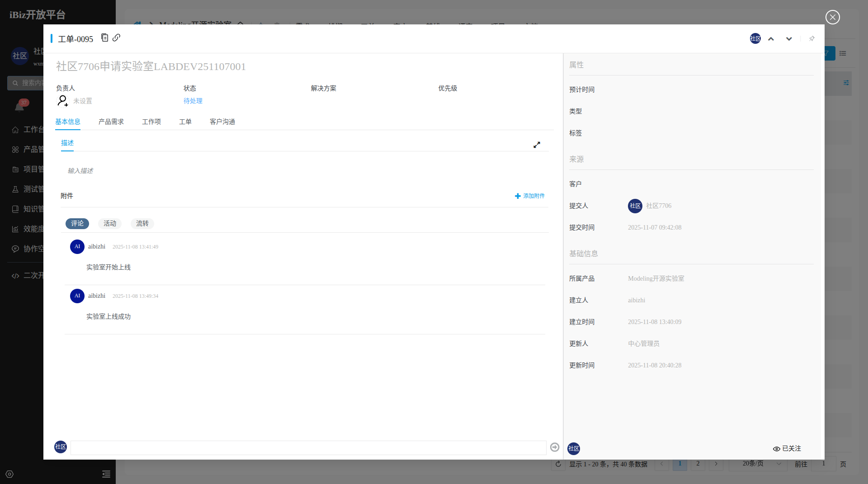Open the 客户沟通 tab
Image resolution: width=868 pixels, height=484 pixels.
click(x=222, y=122)
